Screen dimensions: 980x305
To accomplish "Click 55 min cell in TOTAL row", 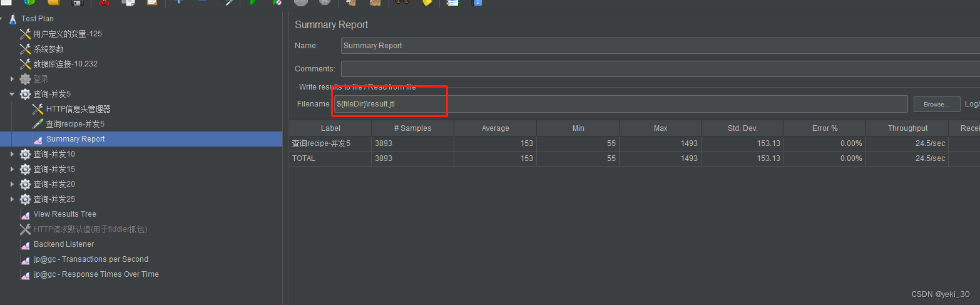I will pos(578,158).
